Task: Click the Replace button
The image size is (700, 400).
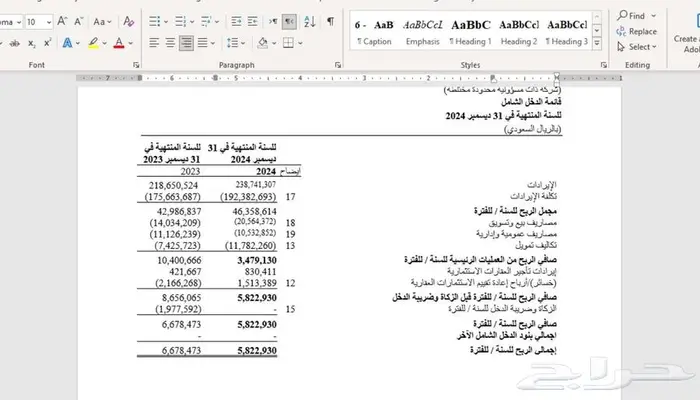Action: point(637,31)
